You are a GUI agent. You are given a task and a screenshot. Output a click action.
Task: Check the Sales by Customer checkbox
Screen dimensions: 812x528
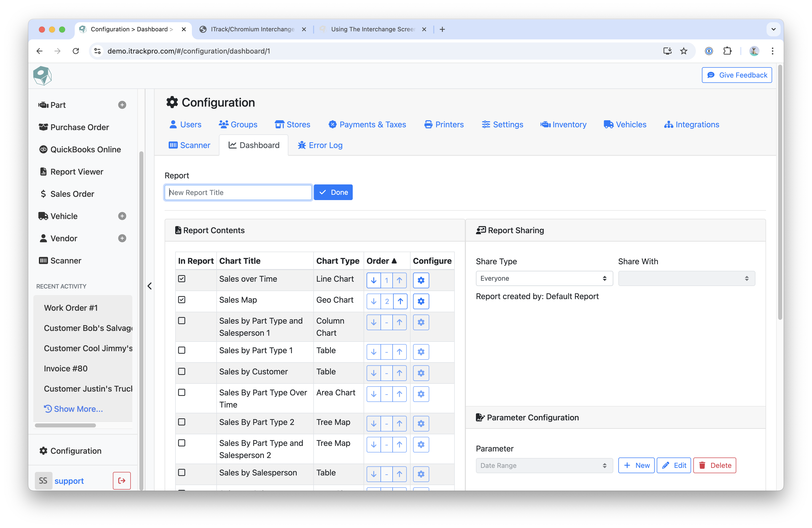coord(182,371)
